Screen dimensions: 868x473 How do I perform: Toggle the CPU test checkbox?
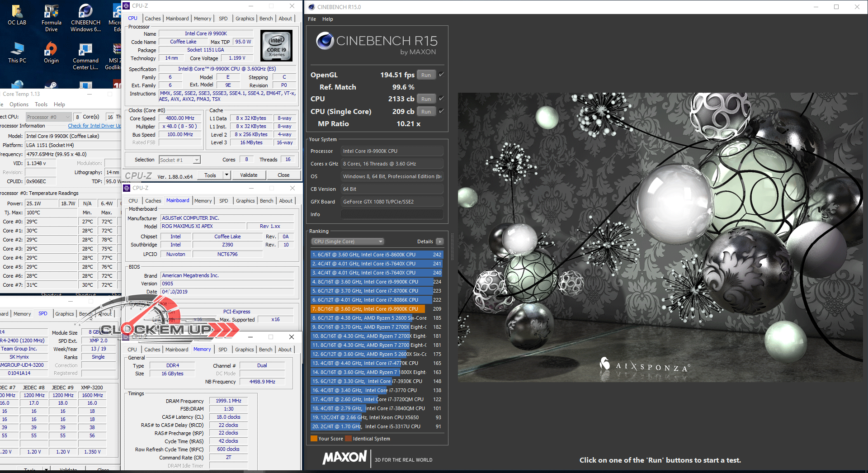click(x=442, y=99)
